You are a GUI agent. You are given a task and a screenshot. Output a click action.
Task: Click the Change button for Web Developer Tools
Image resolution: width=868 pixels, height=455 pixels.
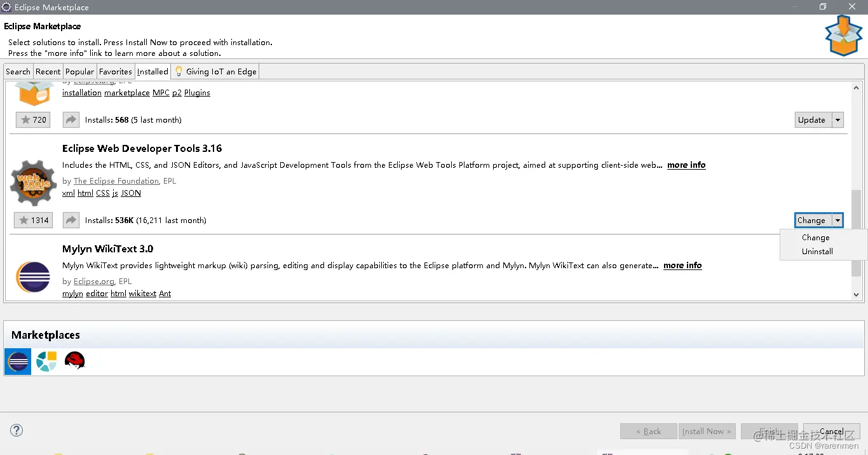813,221
